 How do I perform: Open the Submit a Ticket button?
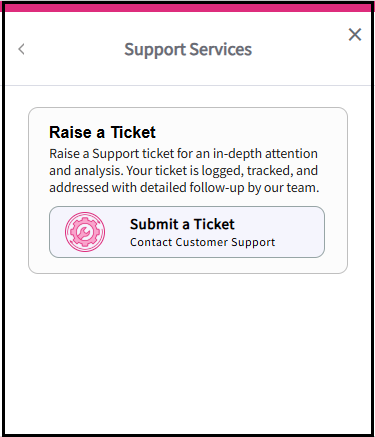[187, 232]
